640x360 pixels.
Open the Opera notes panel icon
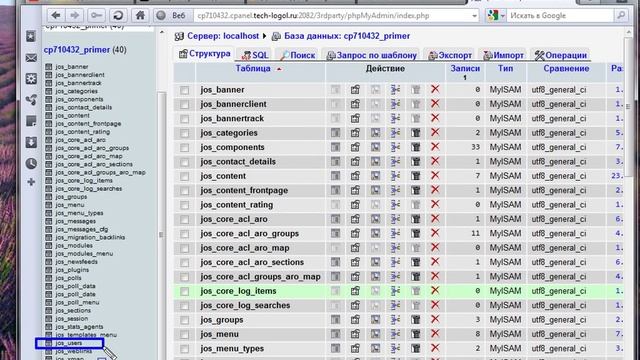pos(31,121)
